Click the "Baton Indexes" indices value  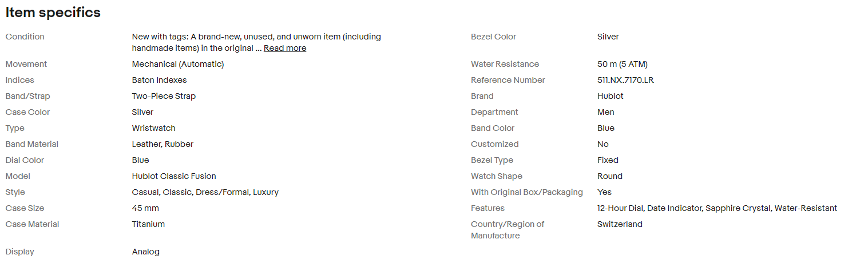coord(159,80)
